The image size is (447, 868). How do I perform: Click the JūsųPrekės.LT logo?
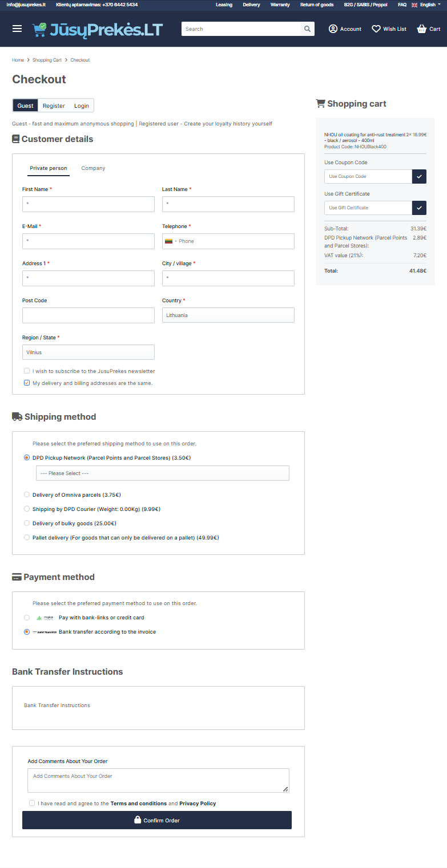[x=98, y=29]
